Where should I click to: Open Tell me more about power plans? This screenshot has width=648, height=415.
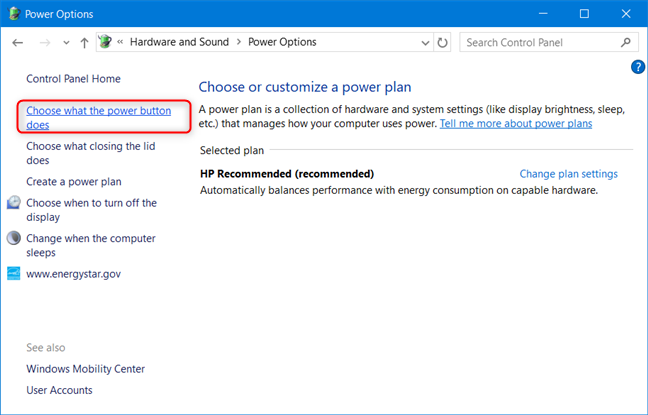pyautogui.click(x=516, y=123)
